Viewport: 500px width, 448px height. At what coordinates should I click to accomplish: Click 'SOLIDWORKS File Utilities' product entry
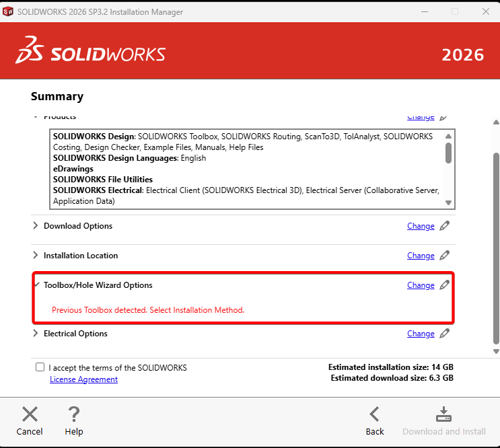(103, 180)
